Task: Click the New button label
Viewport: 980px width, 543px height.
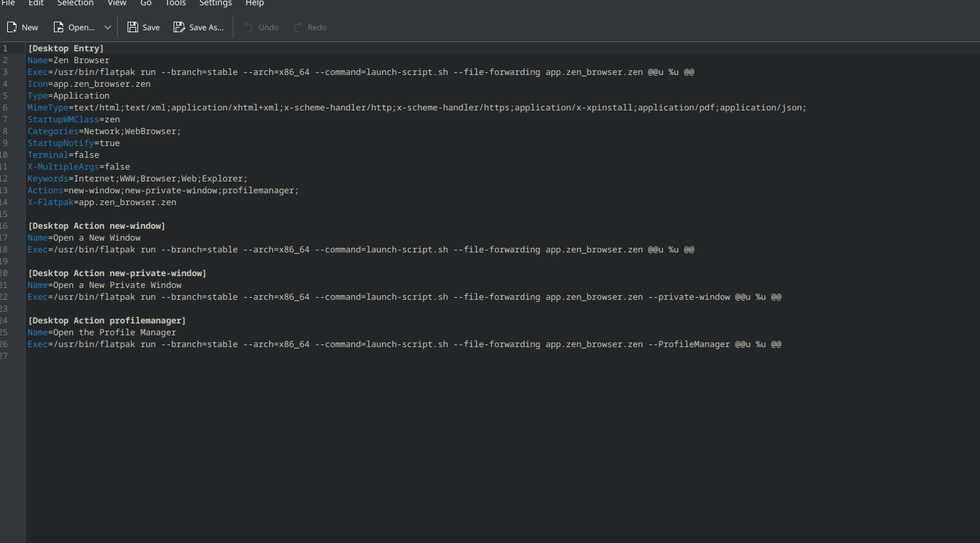Action: click(x=30, y=28)
